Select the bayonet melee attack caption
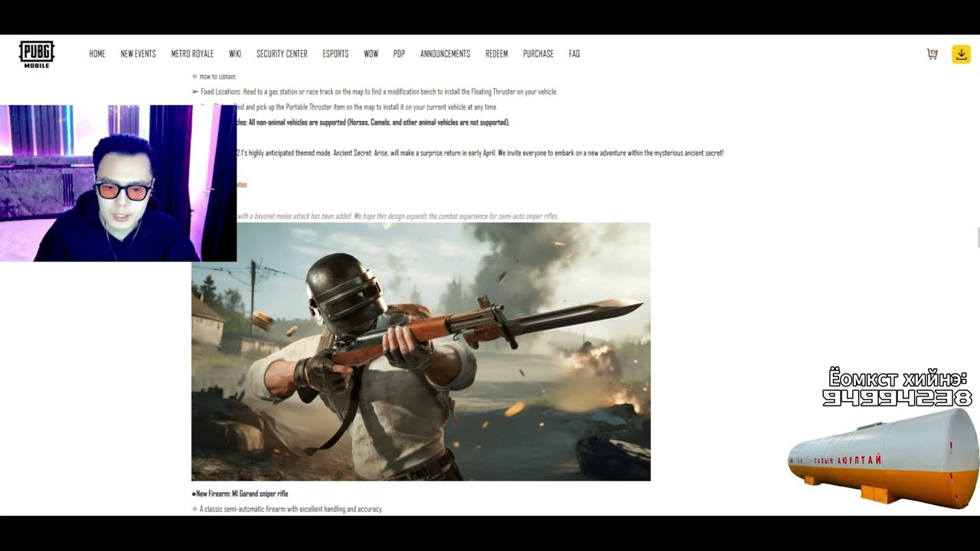 point(397,217)
